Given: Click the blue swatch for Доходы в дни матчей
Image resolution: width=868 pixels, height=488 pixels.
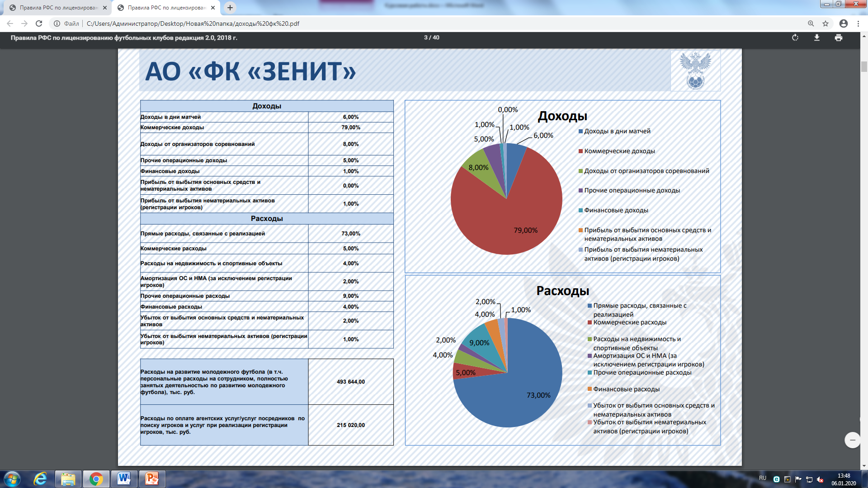Looking at the screenshot, I should (x=580, y=131).
